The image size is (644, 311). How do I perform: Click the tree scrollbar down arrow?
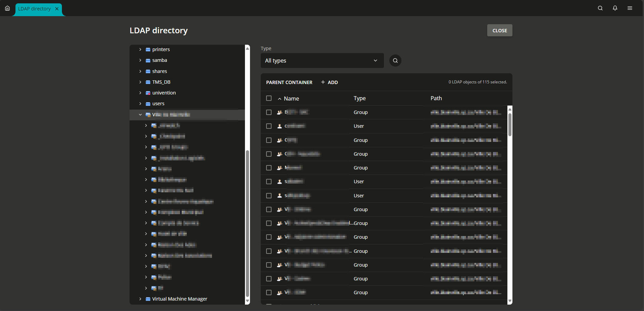(x=247, y=301)
